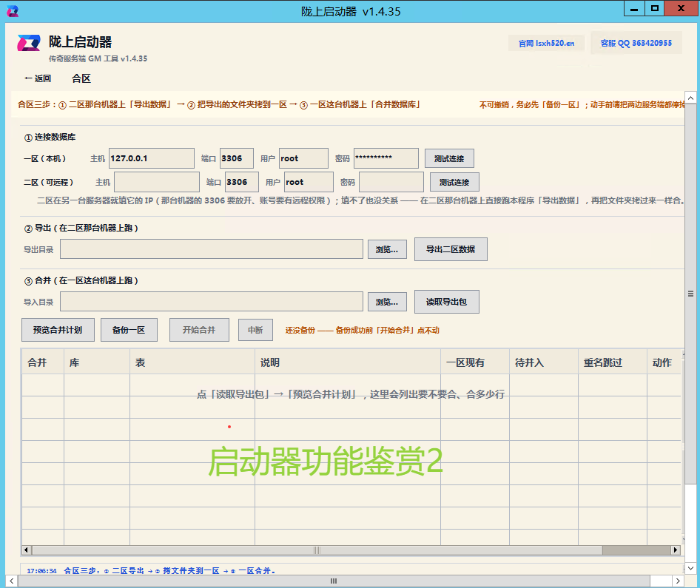Click the 重名跳过 column header

coord(613,362)
